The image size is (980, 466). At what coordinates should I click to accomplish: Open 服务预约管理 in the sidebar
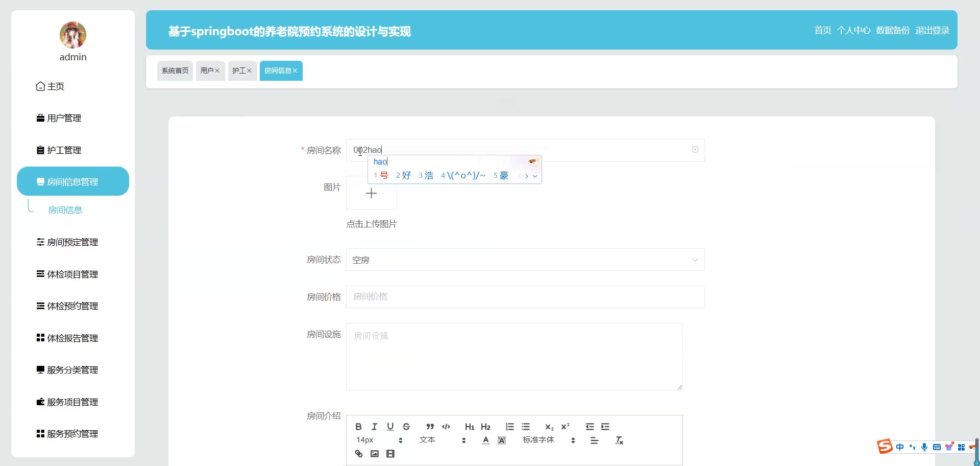tap(73, 434)
